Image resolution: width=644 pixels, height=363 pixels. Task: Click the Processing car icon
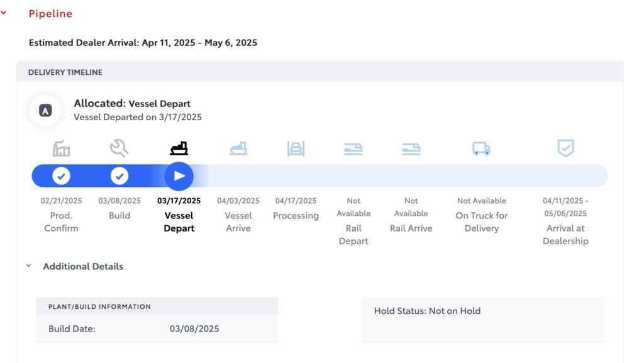click(296, 148)
